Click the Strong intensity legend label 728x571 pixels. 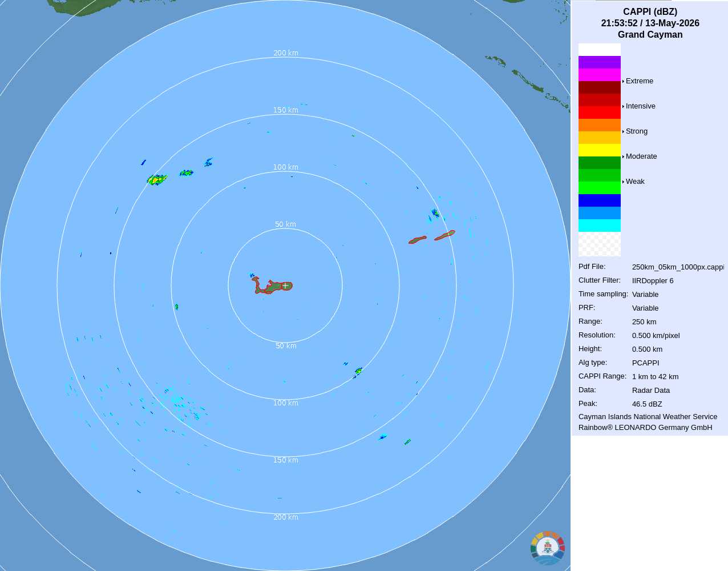click(x=637, y=131)
